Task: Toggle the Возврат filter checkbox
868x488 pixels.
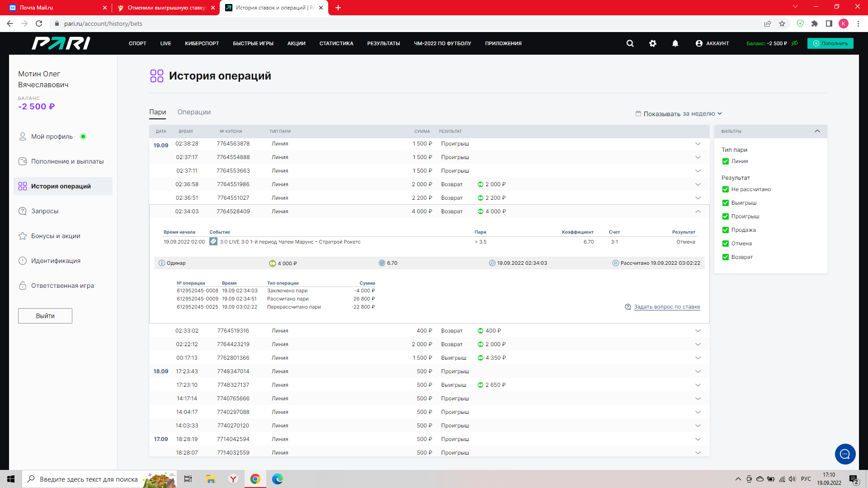Action: click(x=726, y=257)
